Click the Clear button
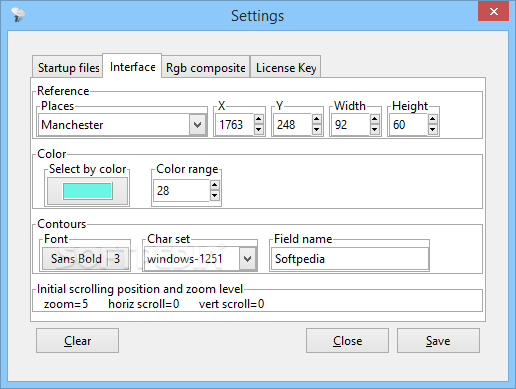The height and width of the screenshot is (389, 516). pyautogui.click(x=77, y=341)
